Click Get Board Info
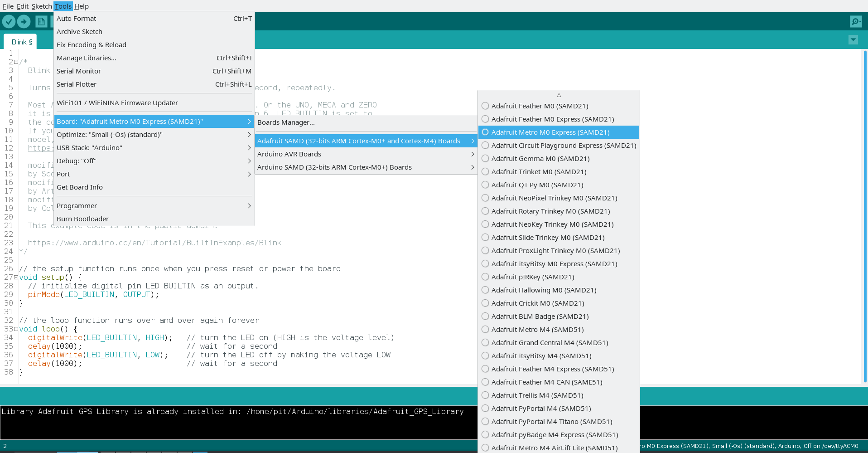 (80, 187)
